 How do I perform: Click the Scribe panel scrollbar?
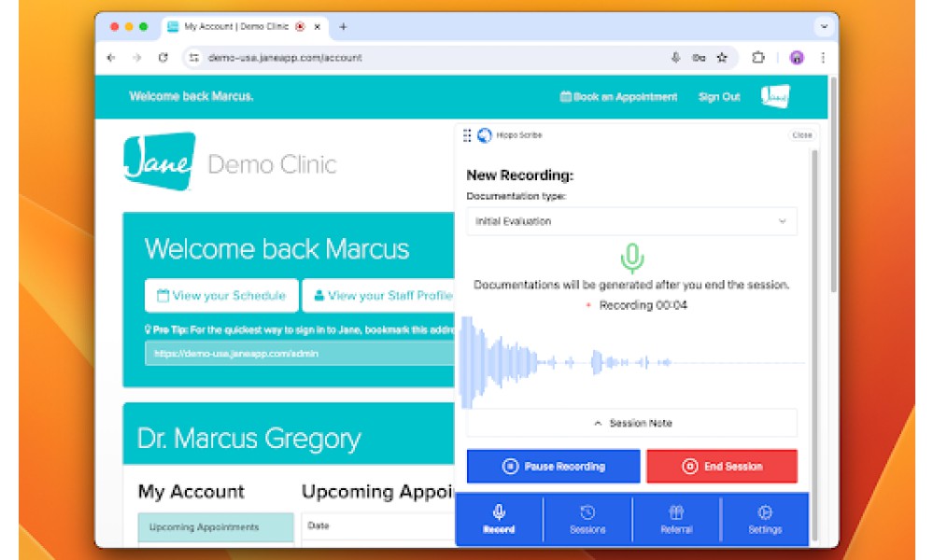pos(814,345)
